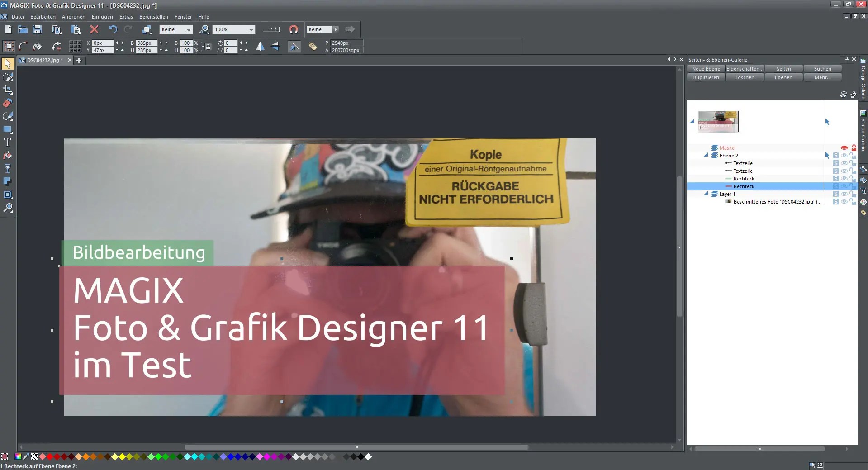Open the Bearbeiten menu
Viewport: 868px width, 470px height.
pos(43,17)
